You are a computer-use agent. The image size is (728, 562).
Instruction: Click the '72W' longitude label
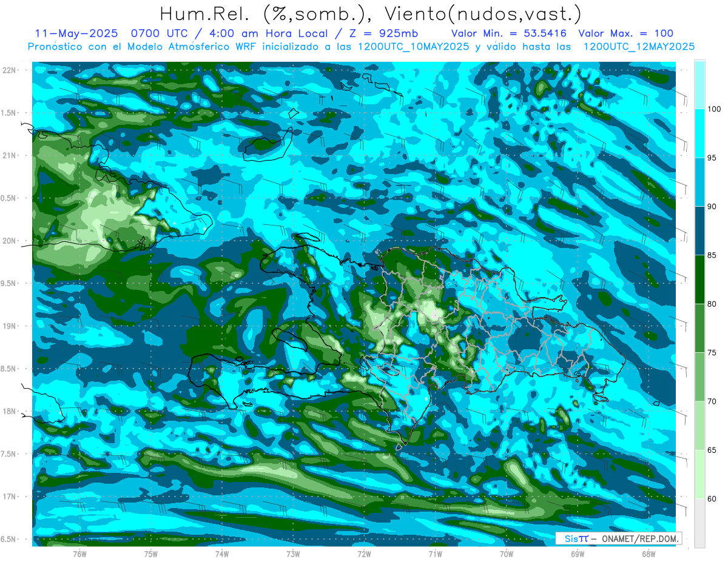364,554
